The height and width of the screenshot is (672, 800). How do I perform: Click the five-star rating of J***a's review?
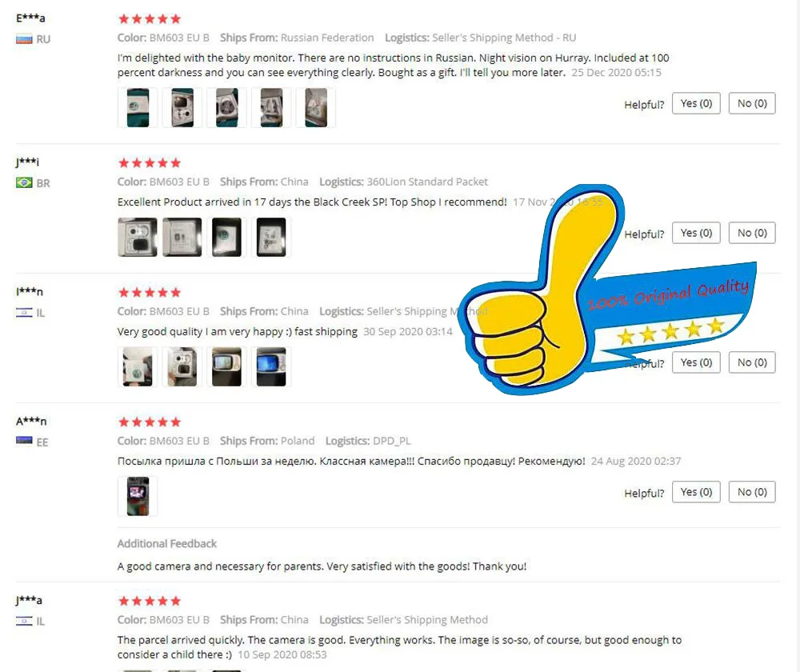click(x=150, y=601)
